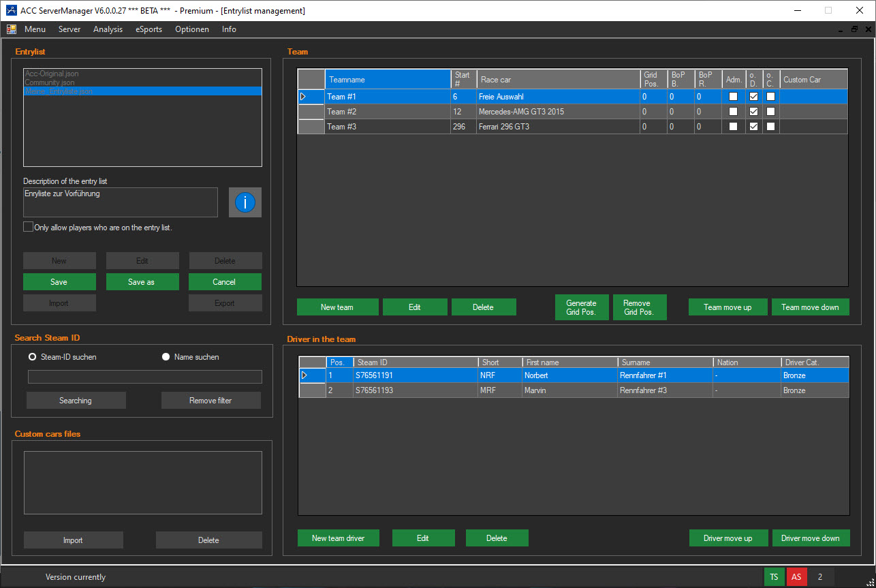Image resolution: width=876 pixels, height=588 pixels.
Task: Open the eSports menu
Action: pos(148,29)
